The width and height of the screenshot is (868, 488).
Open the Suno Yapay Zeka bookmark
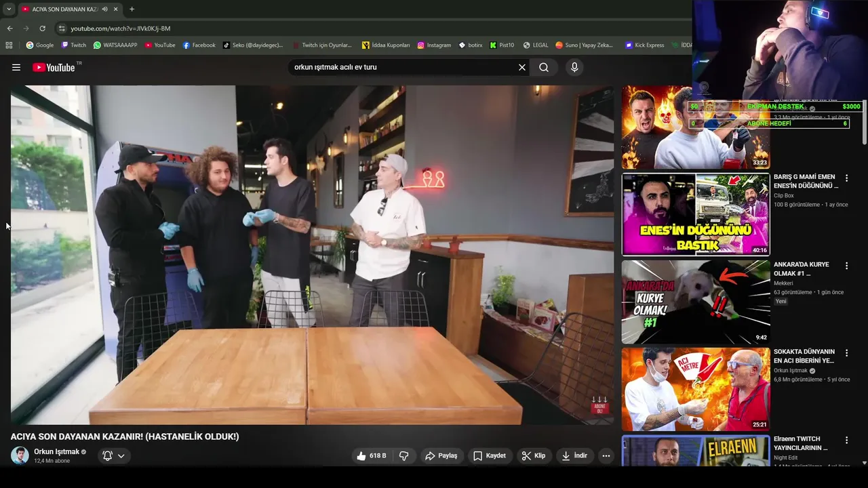tap(584, 45)
